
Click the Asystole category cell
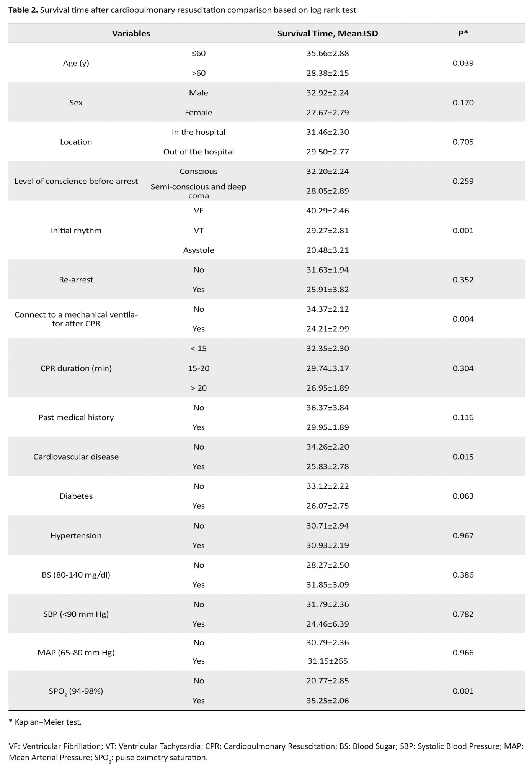pos(198,250)
